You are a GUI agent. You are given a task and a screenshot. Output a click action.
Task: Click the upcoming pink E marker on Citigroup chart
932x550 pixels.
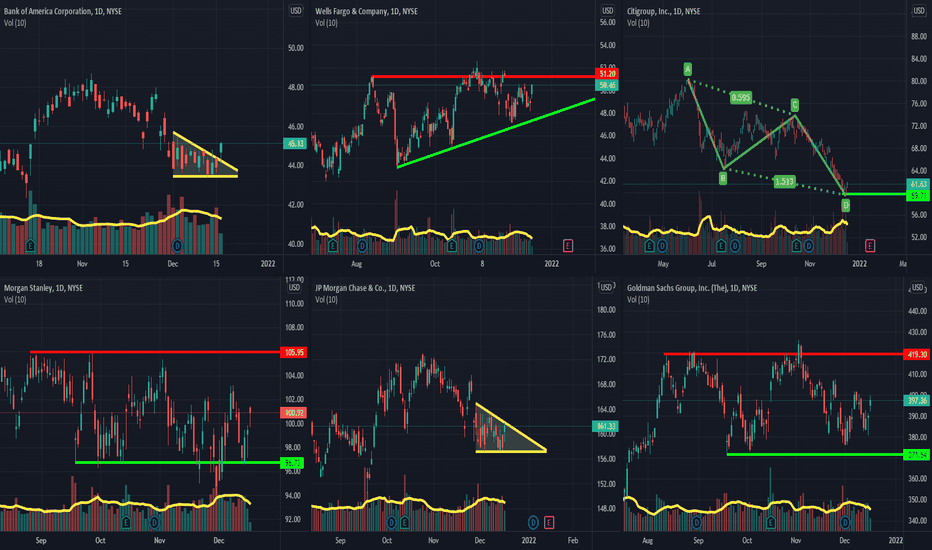coord(870,245)
